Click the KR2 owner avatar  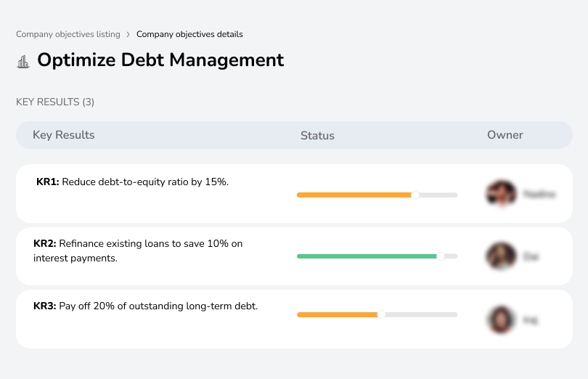501,256
